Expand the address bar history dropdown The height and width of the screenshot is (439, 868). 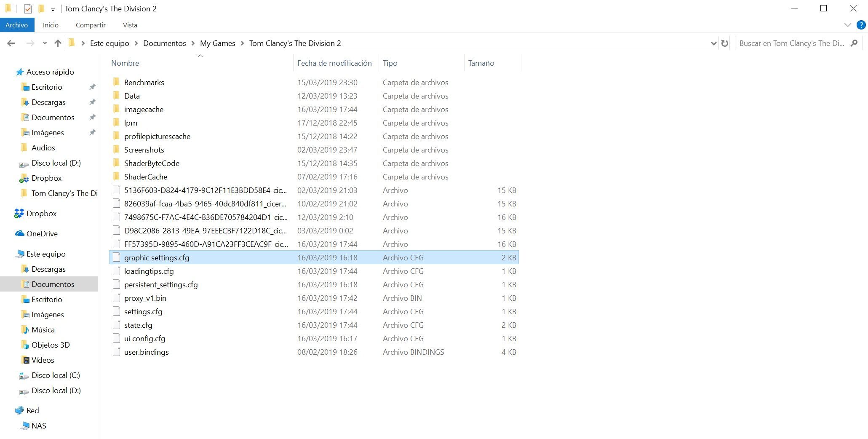pyautogui.click(x=713, y=43)
